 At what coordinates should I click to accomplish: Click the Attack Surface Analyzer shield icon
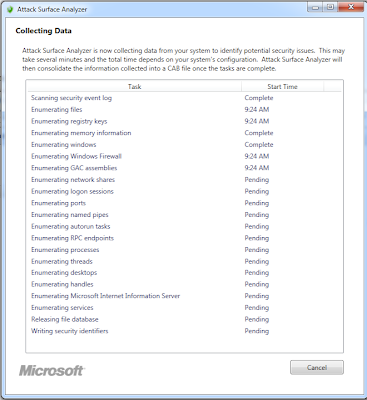(x=10, y=9)
